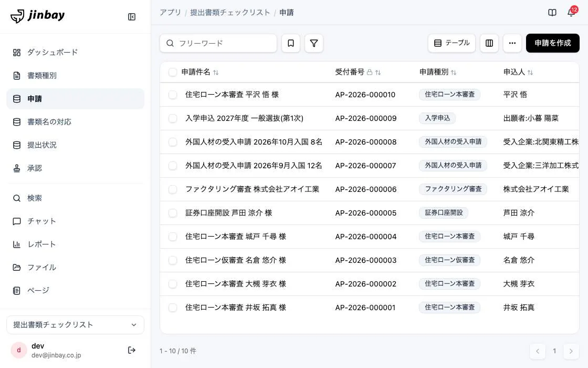Open 外国人材の受入申請 2026年9月入国 12名 record
The width and height of the screenshot is (588, 368).
pos(254,166)
